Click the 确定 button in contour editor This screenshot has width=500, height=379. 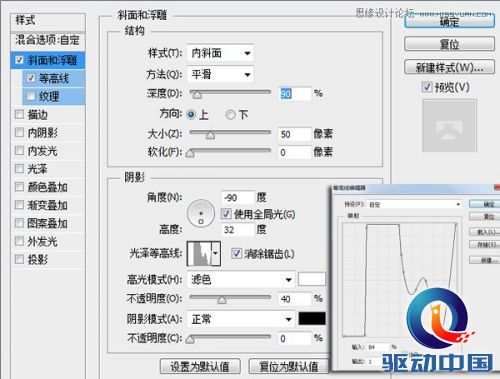[x=485, y=204]
